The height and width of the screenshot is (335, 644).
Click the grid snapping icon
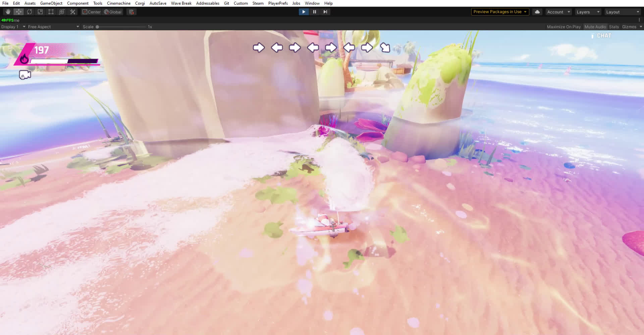131,12
